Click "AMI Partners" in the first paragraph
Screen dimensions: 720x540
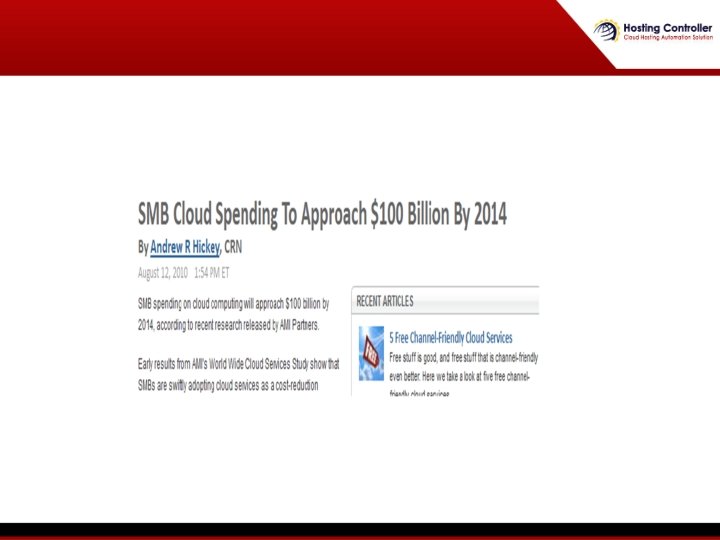pos(299,325)
